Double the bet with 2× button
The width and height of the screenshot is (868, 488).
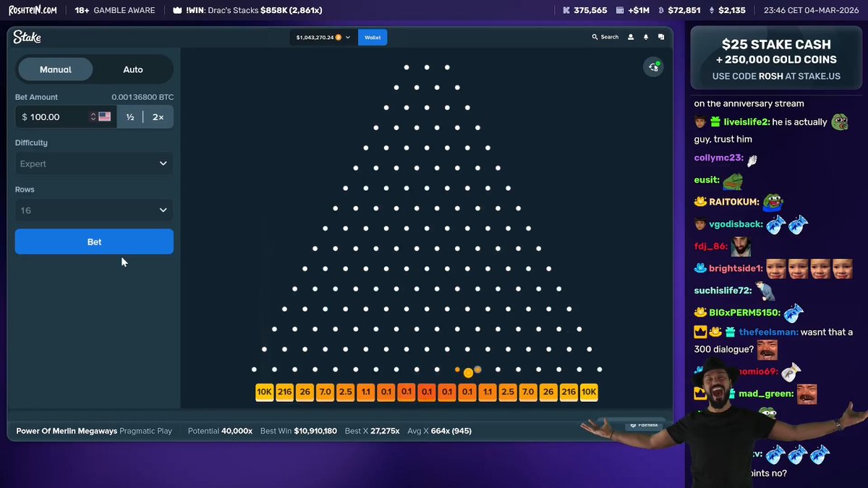[158, 116]
